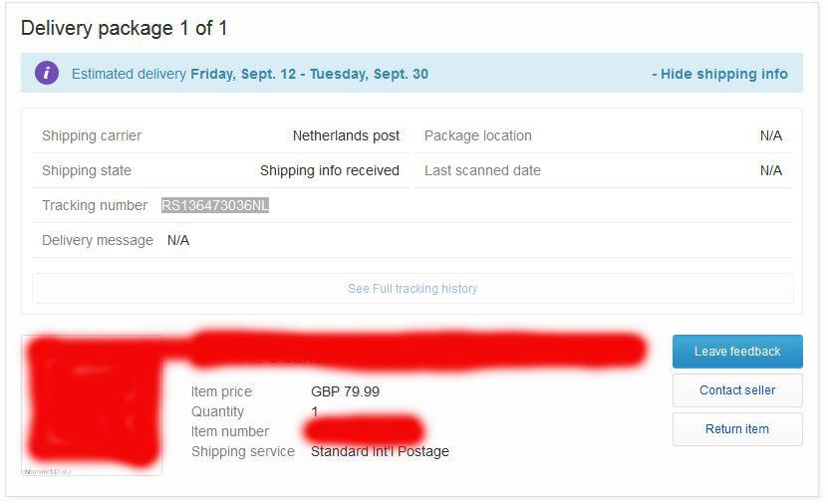Click the Delivery message N/A value

click(x=178, y=240)
